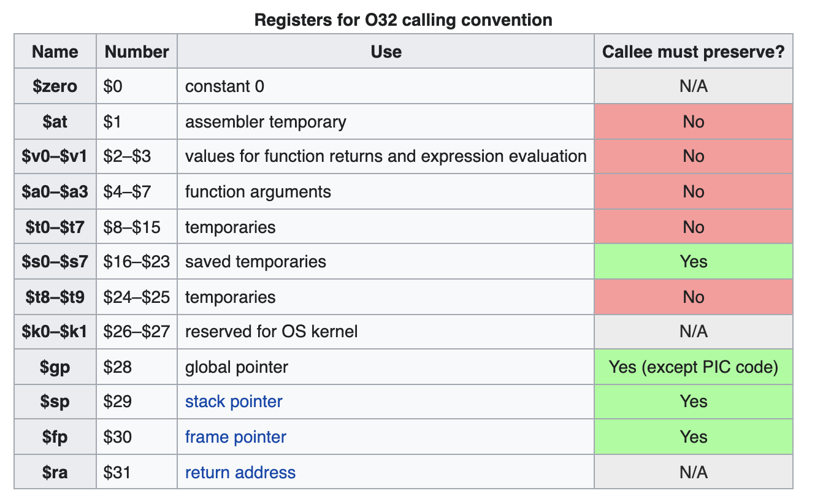Click the Name column header
The height and width of the screenshot is (504, 823).
(55, 52)
